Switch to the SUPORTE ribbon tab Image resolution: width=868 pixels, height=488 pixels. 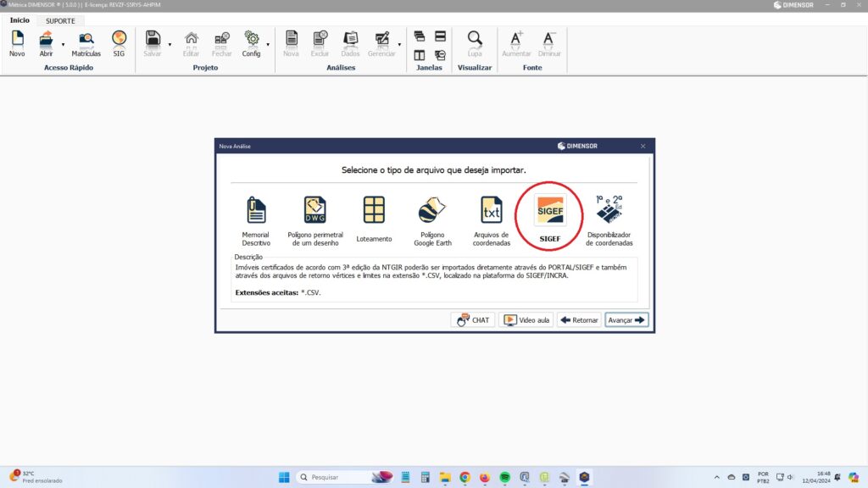pos(60,21)
